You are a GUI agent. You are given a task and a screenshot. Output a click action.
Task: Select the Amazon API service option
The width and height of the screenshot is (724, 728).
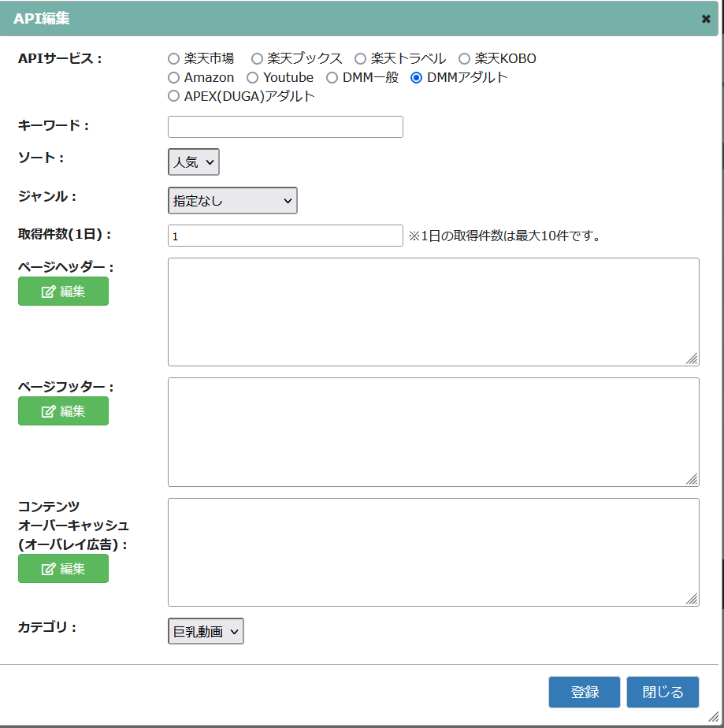[174, 77]
